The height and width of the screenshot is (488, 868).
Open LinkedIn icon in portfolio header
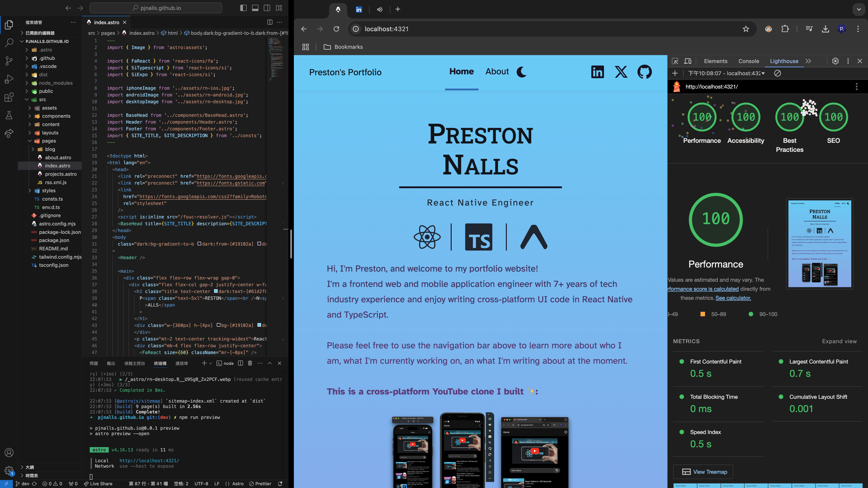(597, 72)
